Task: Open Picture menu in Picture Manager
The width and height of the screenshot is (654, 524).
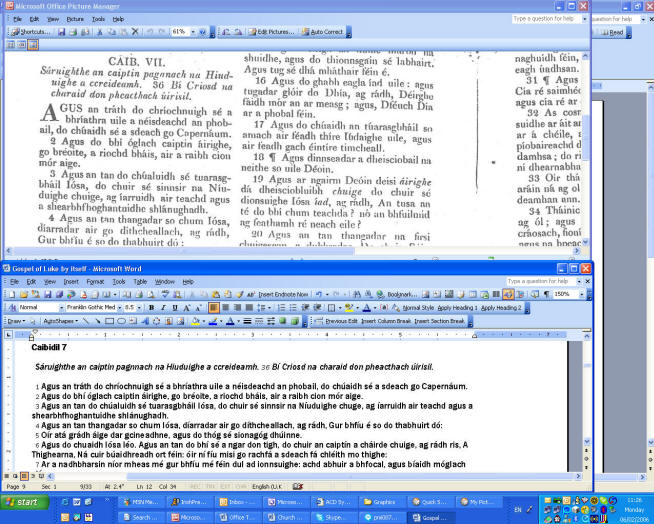Action: (x=75, y=19)
